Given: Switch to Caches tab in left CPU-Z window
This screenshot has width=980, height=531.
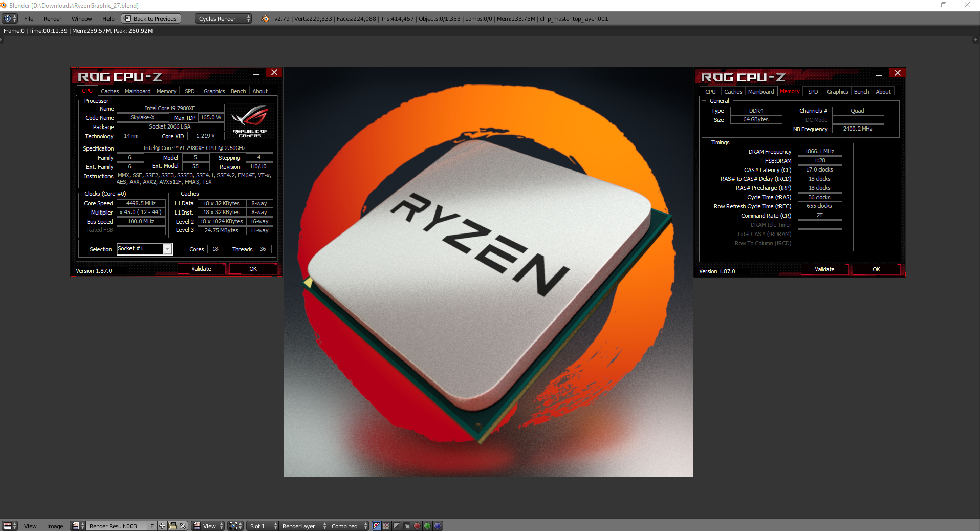Looking at the screenshot, I should (x=110, y=91).
